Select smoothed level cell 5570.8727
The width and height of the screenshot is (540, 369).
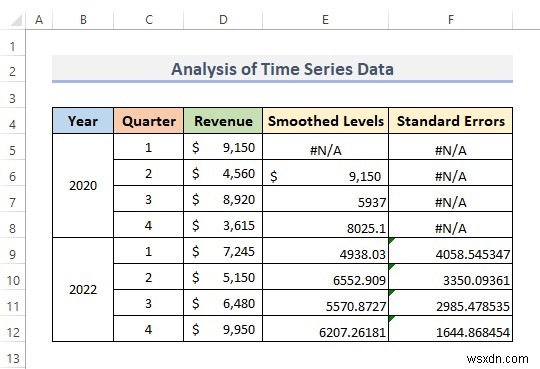click(x=325, y=303)
